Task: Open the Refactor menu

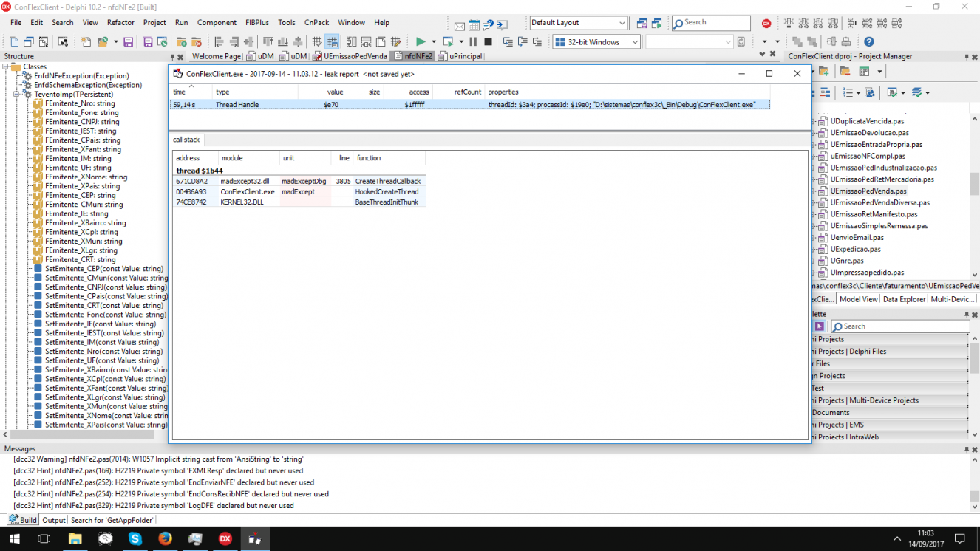Action: coord(120,23)
